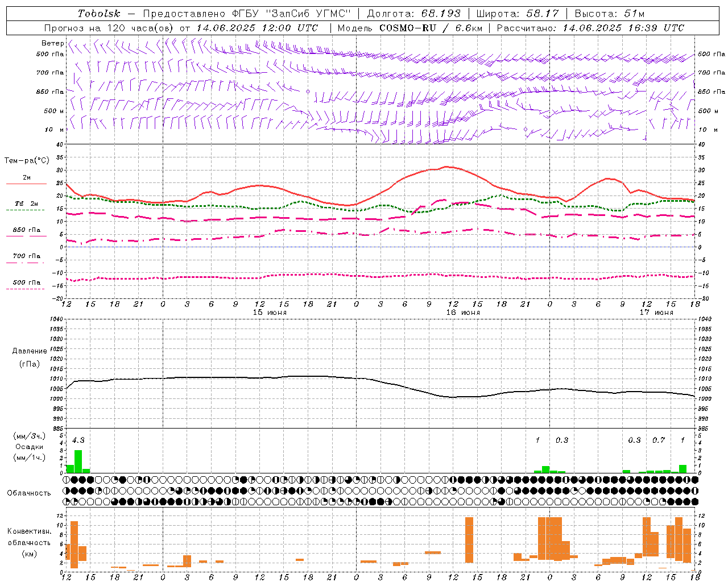Click the 4.3 precipitation total value
The height and width of the screenshot is (582, 728).
point(78,440)
